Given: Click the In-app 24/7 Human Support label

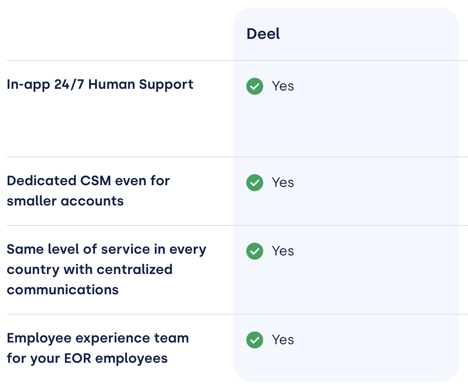Looking at the screenshot, I should [100, 85].
